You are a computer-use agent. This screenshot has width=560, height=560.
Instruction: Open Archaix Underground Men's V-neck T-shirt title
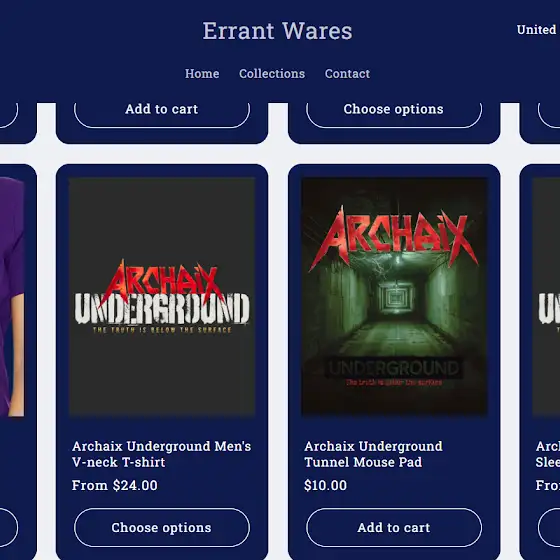pos(161,454)
